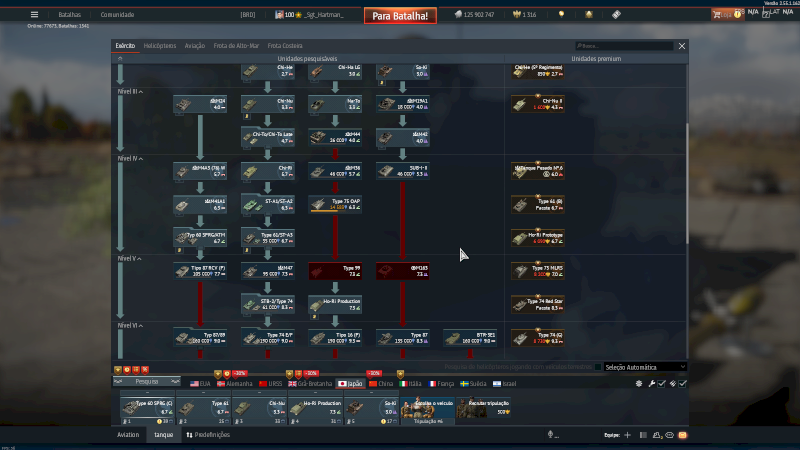Select the premium Type 75 MLRS
Screen dimensions: 800x450
tap(538, 271)
